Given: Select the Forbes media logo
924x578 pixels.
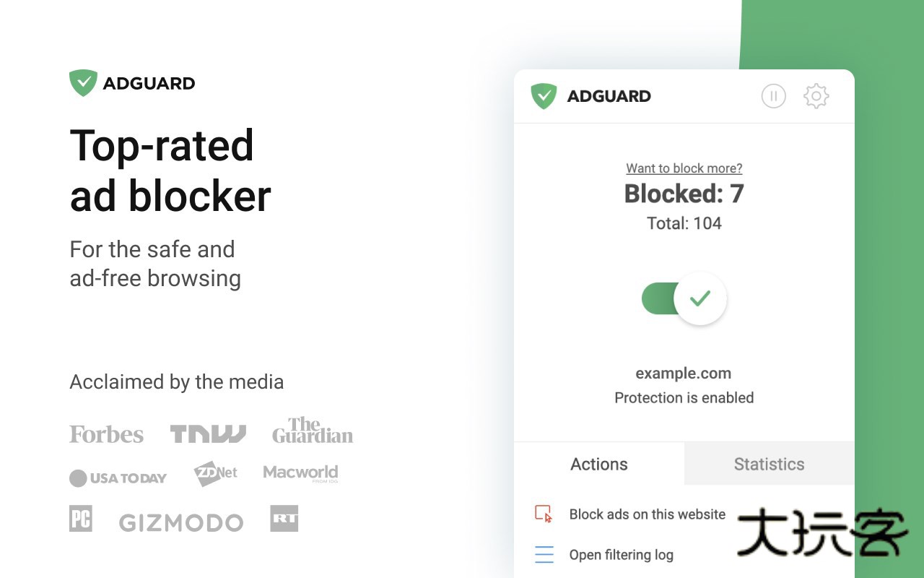Looking at the screenshot, I should click(106, 433).
